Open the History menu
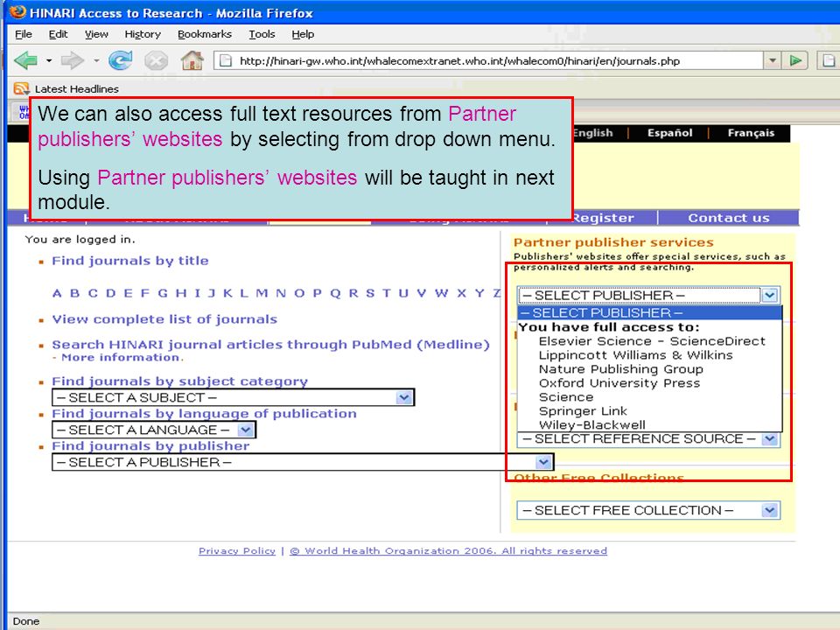The image size is (840, 630). click(x=143, y=34)
